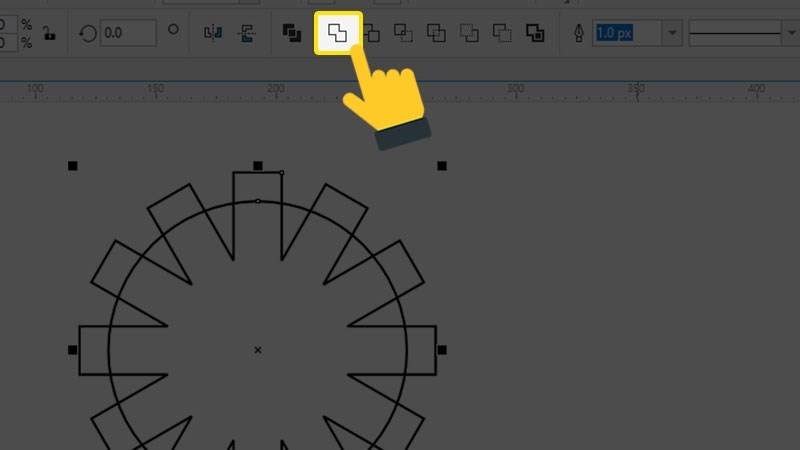This screenshot has height=450, width=800.
Task: Create a boundary with the bold overlapping-squares icon
Action: pos(535,33)
